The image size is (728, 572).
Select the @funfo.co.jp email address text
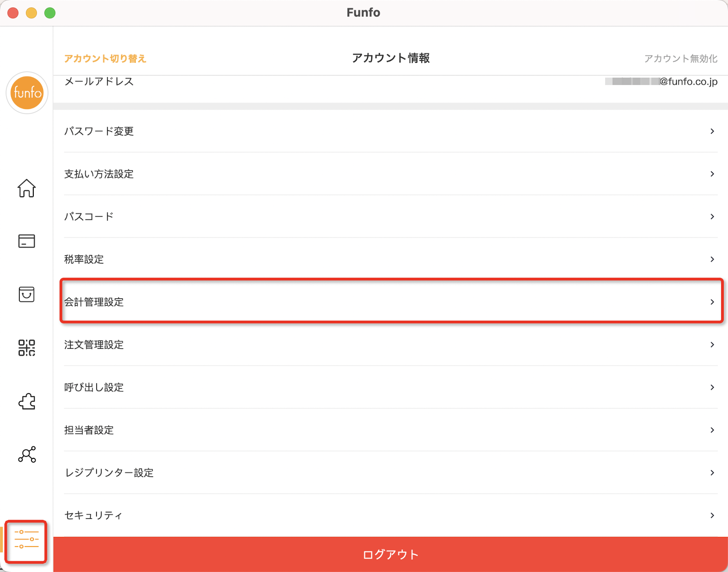tap(661, 82)
